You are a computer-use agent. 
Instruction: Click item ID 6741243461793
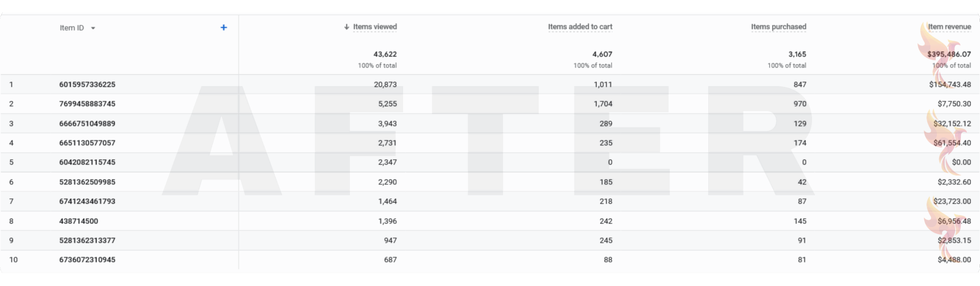[87, 201]
